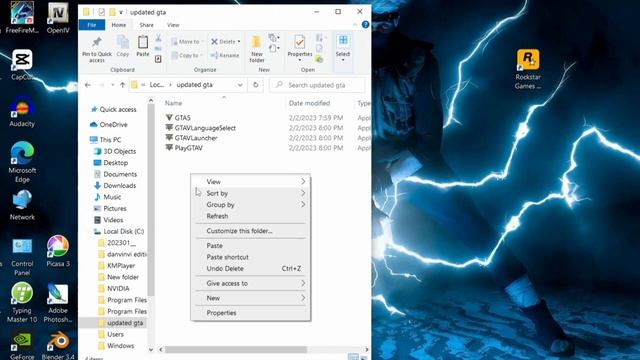Click the horizontal scrollbar in file list
The image size is (640, 360).
[x=236, y=350]
